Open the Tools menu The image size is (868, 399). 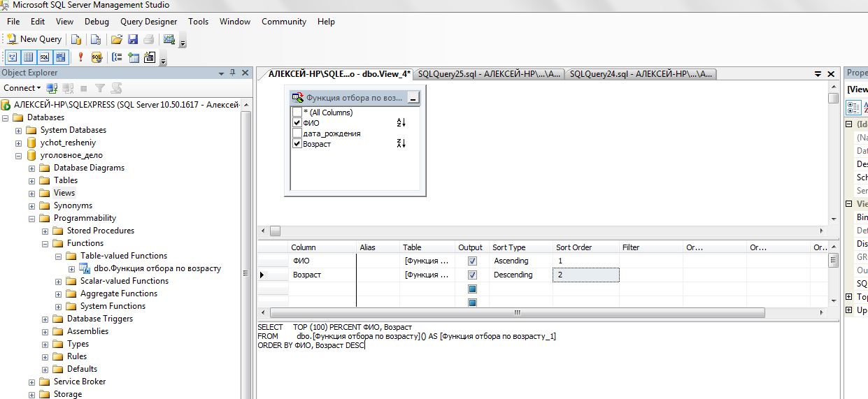(x=198, y=22)
